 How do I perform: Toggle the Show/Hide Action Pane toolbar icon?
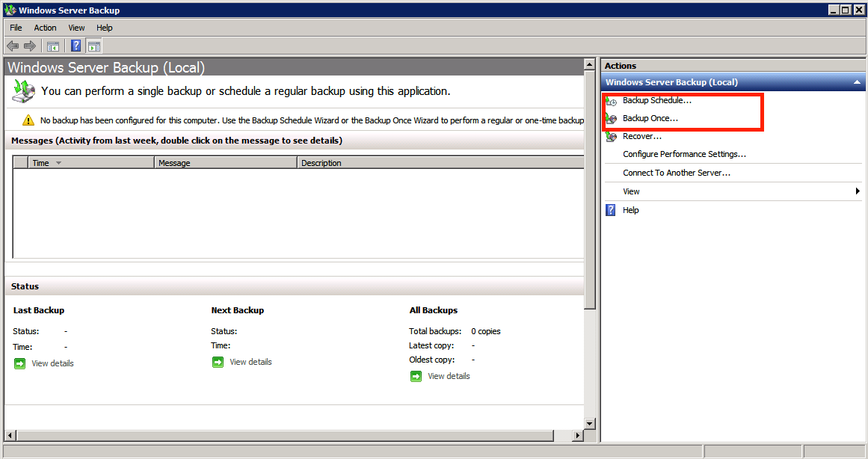(94, 46)
